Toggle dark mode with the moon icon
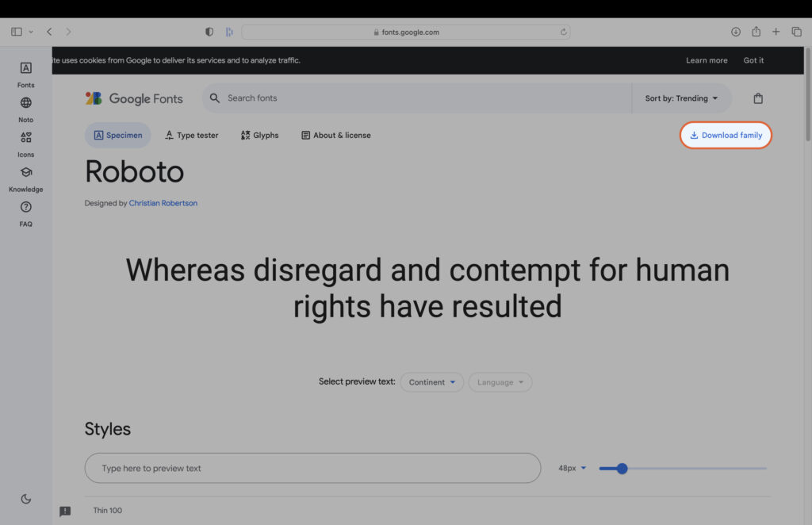This screenshot has height=525, width=812. (25, 498)
